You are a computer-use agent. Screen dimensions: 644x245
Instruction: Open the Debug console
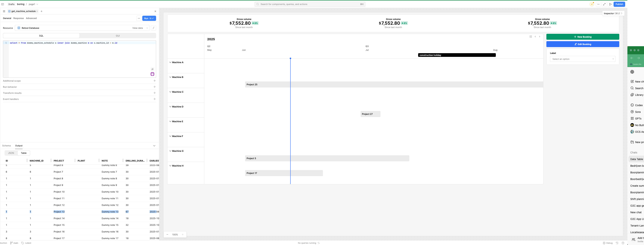point(607,243)
